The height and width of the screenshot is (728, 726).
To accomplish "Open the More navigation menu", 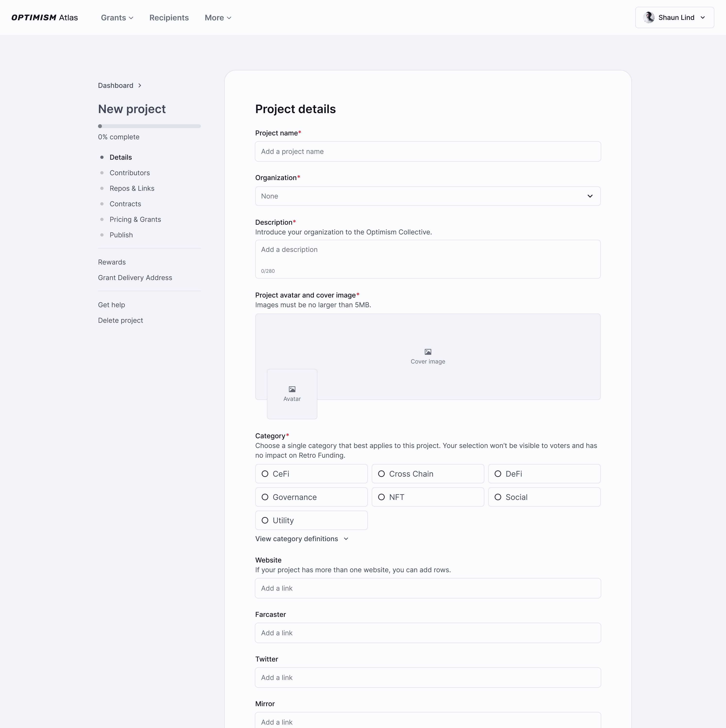I will point(218,18).
